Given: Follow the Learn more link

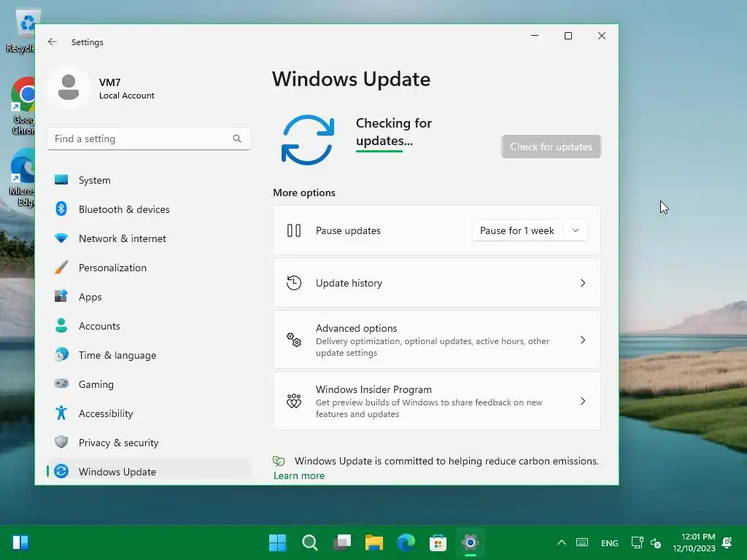Looking at the screenshot, I should (298, 475).
